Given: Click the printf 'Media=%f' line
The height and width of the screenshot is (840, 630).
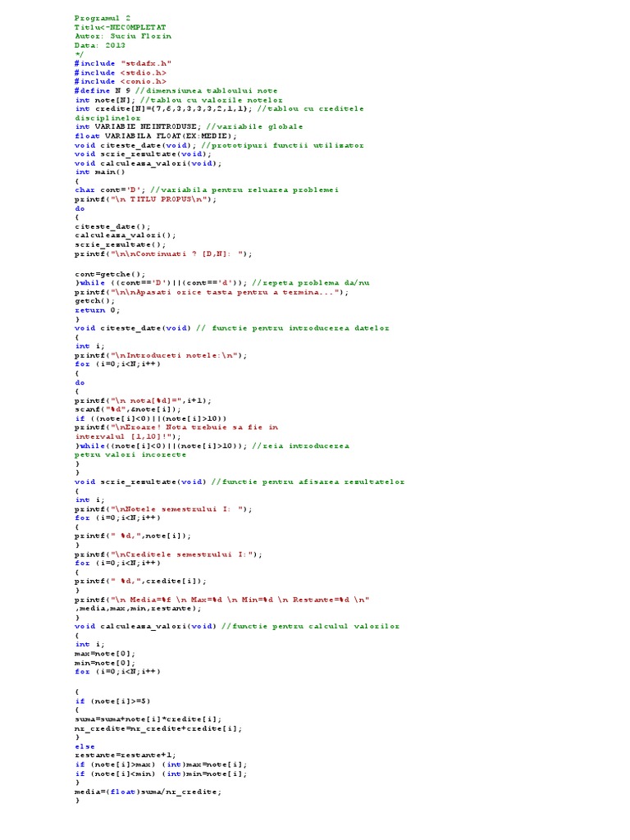Looking at the screenshot, I should (x=221, y=600).
